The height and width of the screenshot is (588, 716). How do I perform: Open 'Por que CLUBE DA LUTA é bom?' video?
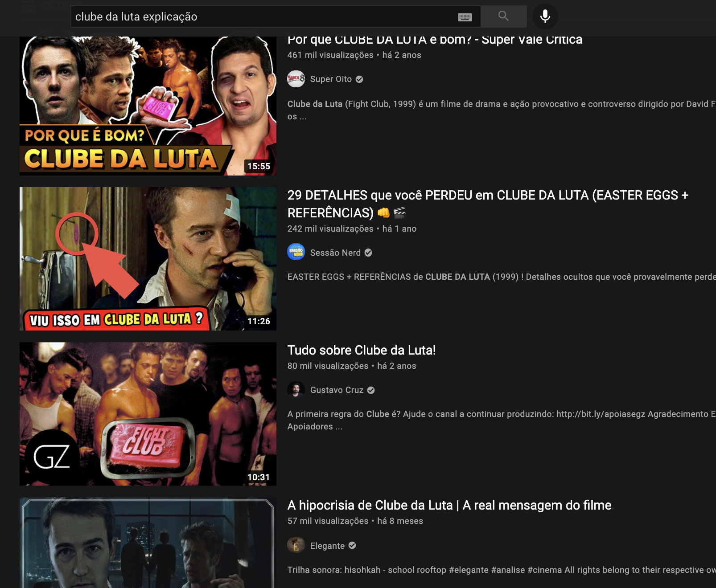coord(435,39)
